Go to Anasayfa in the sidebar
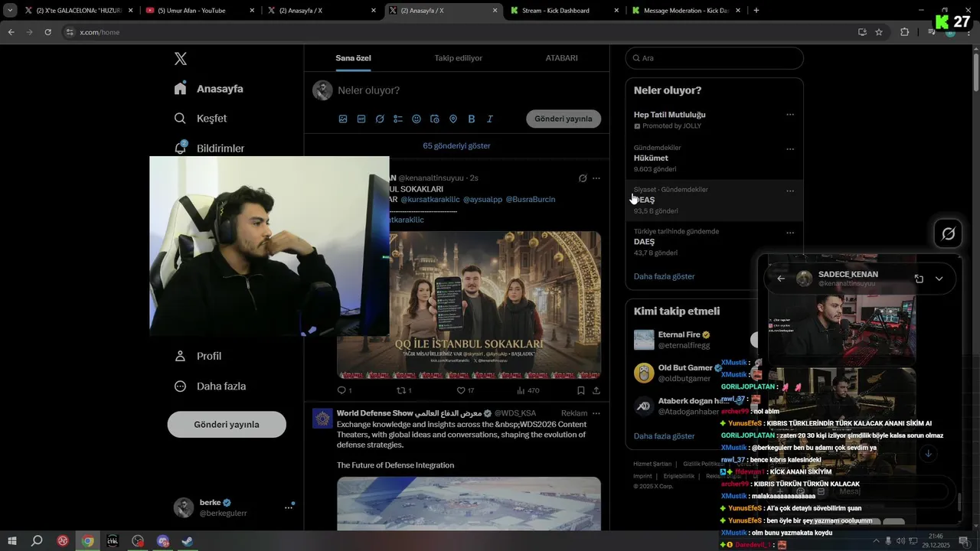 [x=209, y=89]
